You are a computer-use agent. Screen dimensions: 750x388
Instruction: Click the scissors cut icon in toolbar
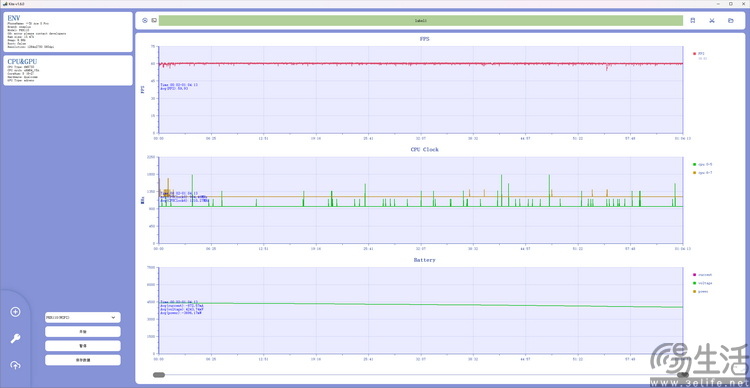click(x=712, y=21)
